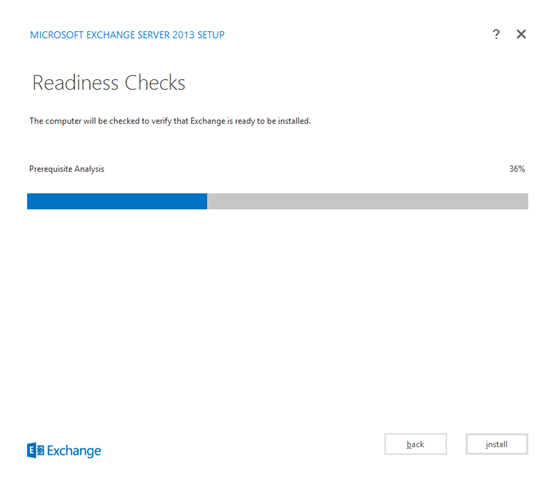Click where the blue progress fill meets gray
Viewport: 554px width, 484px height.
[207, 201]
